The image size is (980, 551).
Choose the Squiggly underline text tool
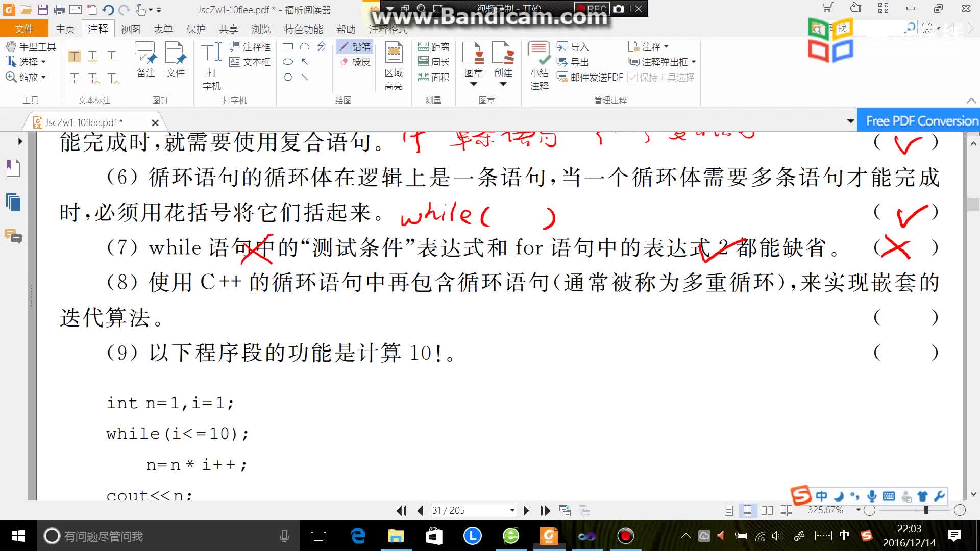pos(92,56)
